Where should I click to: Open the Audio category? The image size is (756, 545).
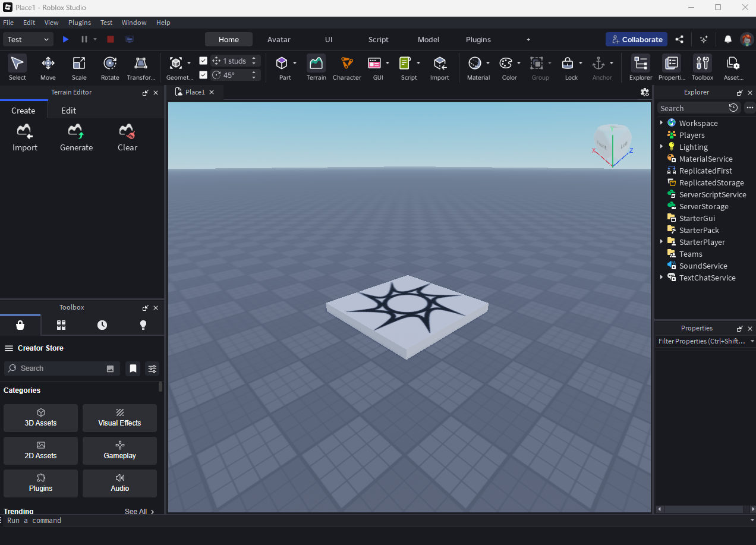point(120,483)
